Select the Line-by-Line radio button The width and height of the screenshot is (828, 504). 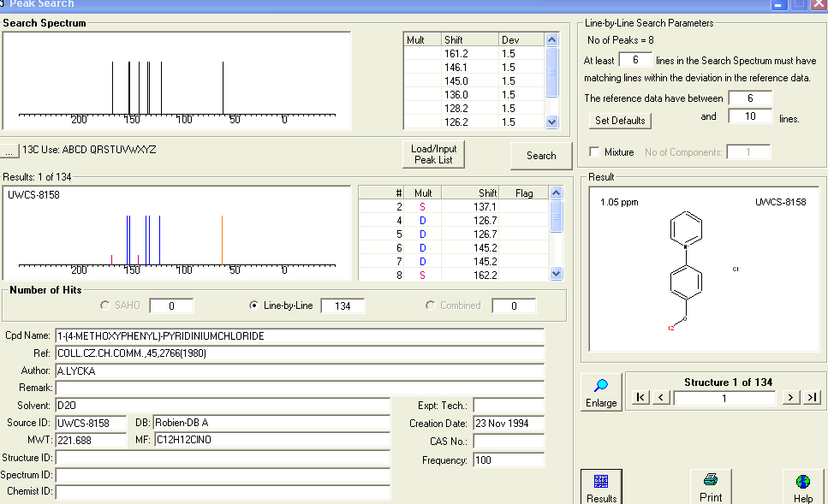click(253, 305)
